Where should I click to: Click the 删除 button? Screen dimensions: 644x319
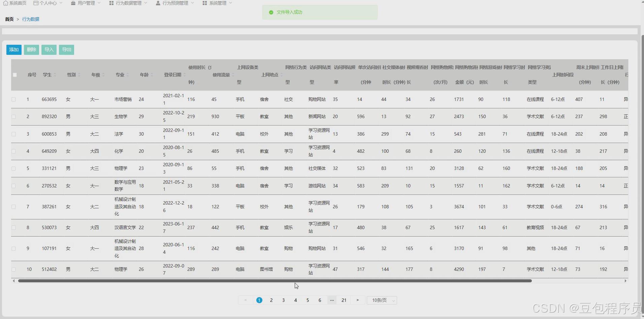(31, 50)
